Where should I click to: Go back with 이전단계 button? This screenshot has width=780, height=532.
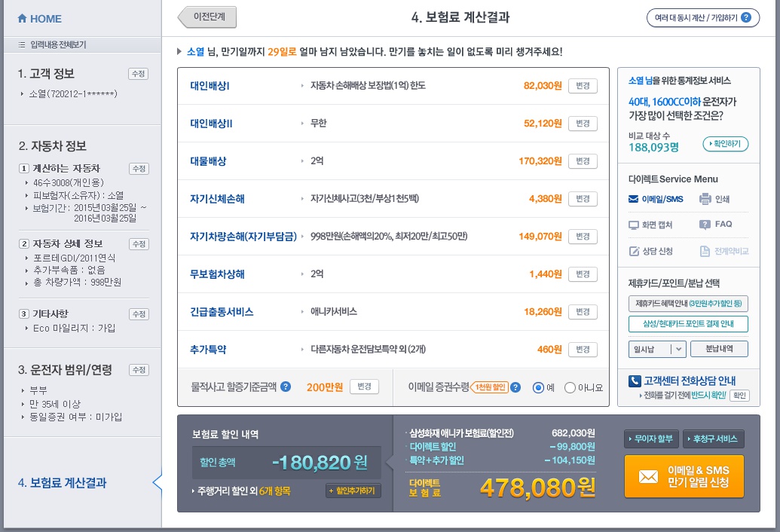207,17
